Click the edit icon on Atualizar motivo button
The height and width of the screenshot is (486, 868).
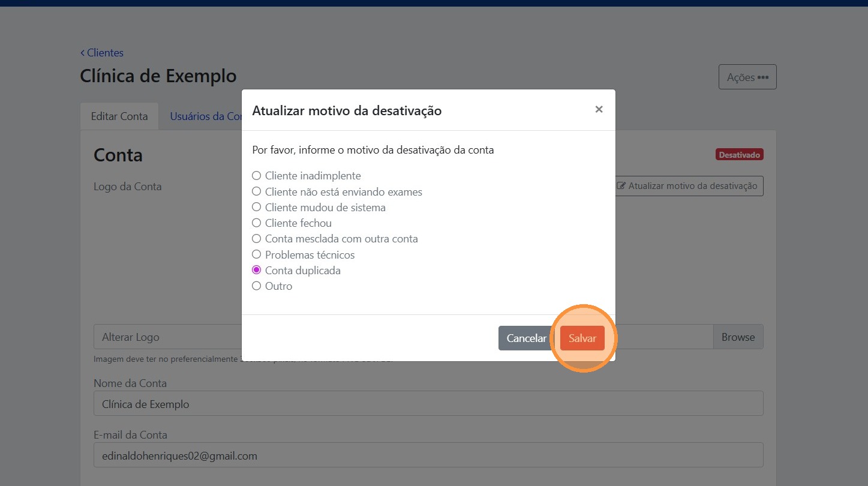(x=621, y=186)
